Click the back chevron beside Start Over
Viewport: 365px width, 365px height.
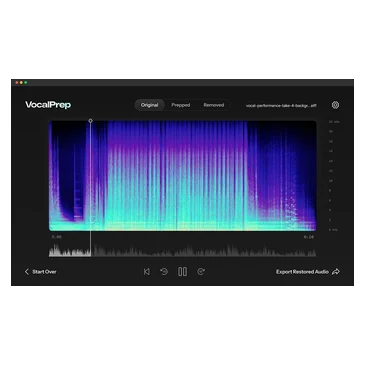point(27,272)
